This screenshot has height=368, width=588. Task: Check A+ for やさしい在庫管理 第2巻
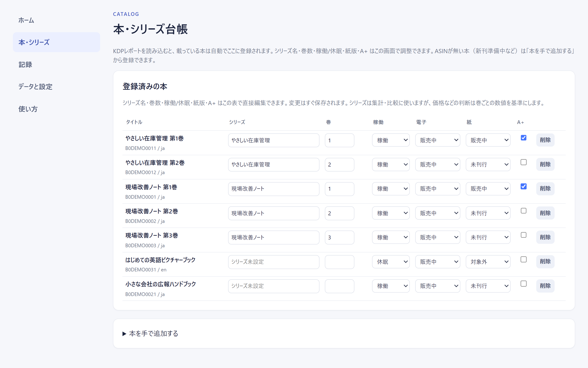524,162
